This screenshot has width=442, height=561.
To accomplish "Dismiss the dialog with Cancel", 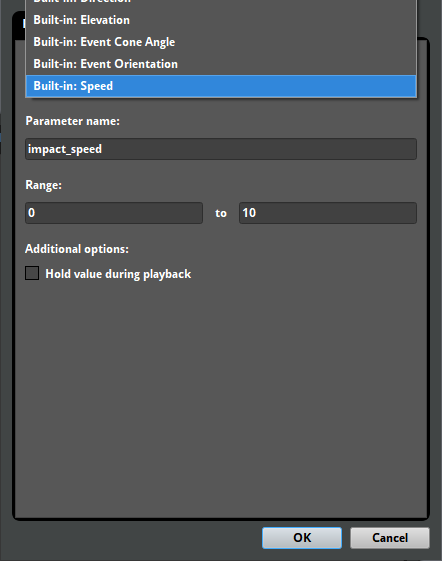I will [390, 538].
